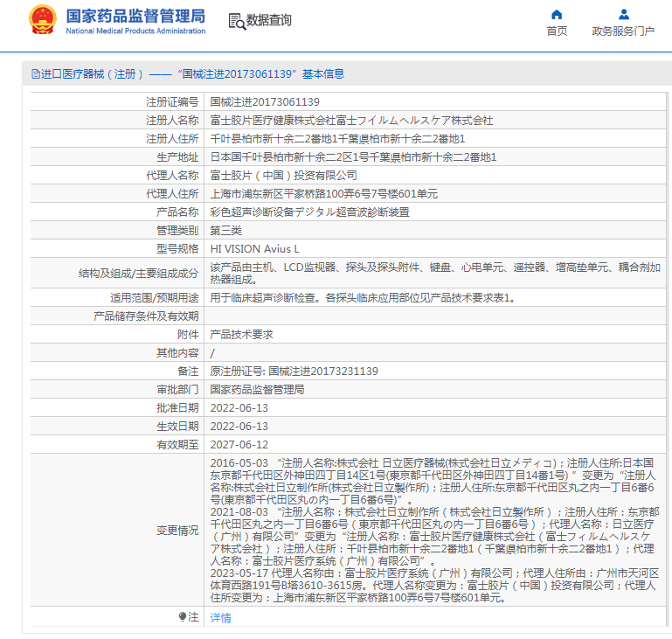The image size is (672, 639).
Task: Click the 注册人住所 label
Action: (172, 139)
